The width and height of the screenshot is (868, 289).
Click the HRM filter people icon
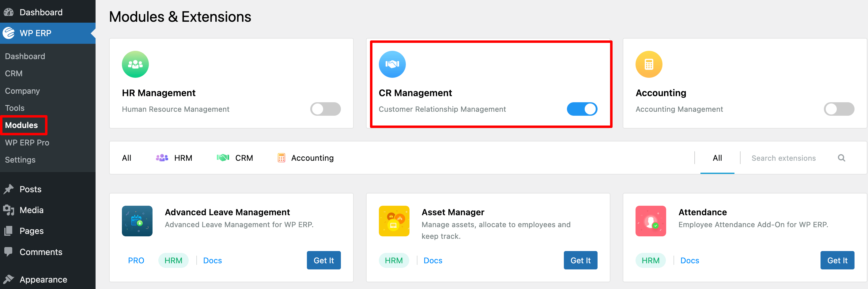point(162,158)
